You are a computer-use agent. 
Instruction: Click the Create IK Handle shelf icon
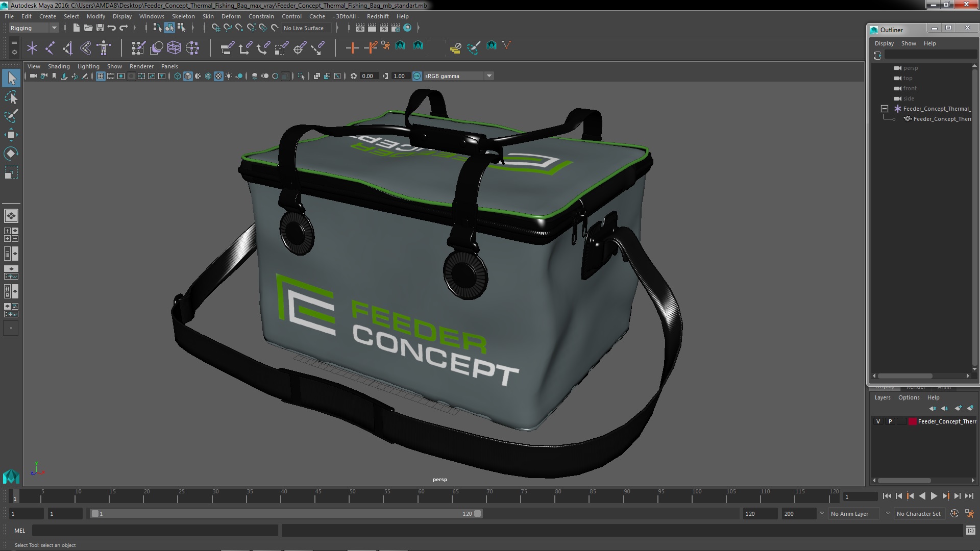coord(68,48)
